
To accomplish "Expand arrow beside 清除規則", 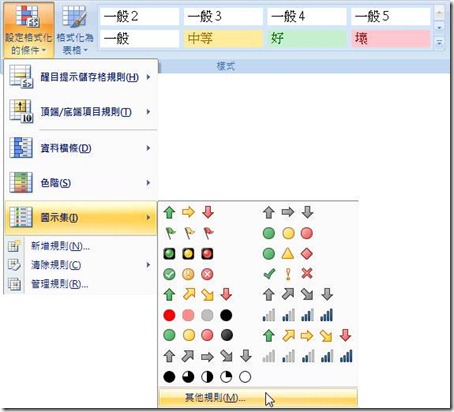I will [x=148, y=265].
